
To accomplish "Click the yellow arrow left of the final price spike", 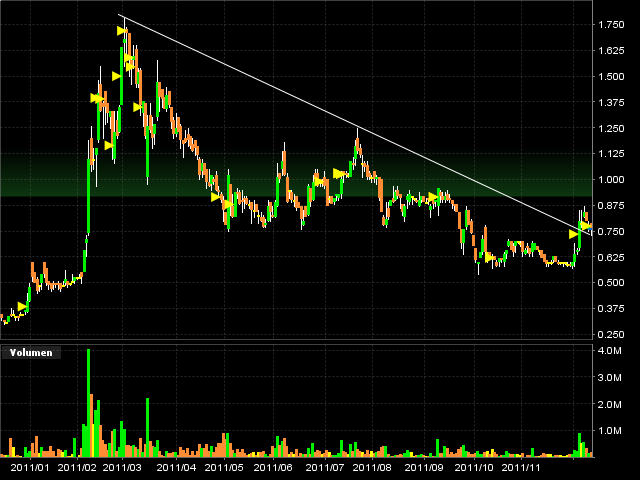I will pos(574,234).
